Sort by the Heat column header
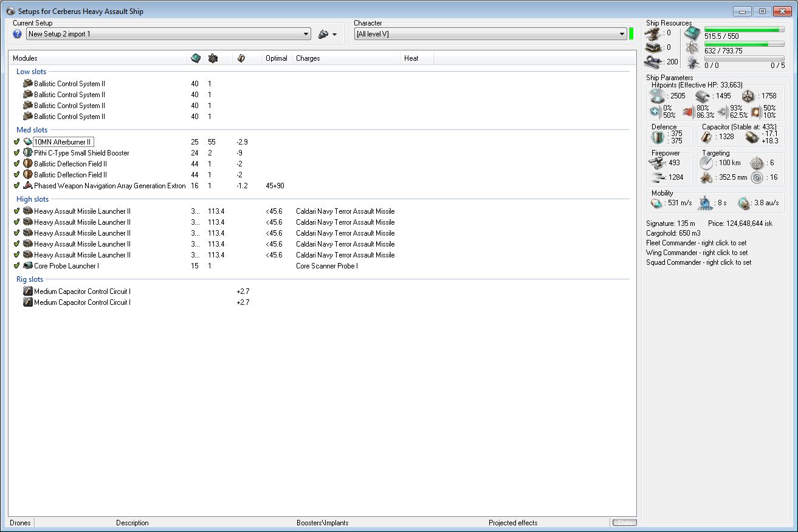 (417, 58)
